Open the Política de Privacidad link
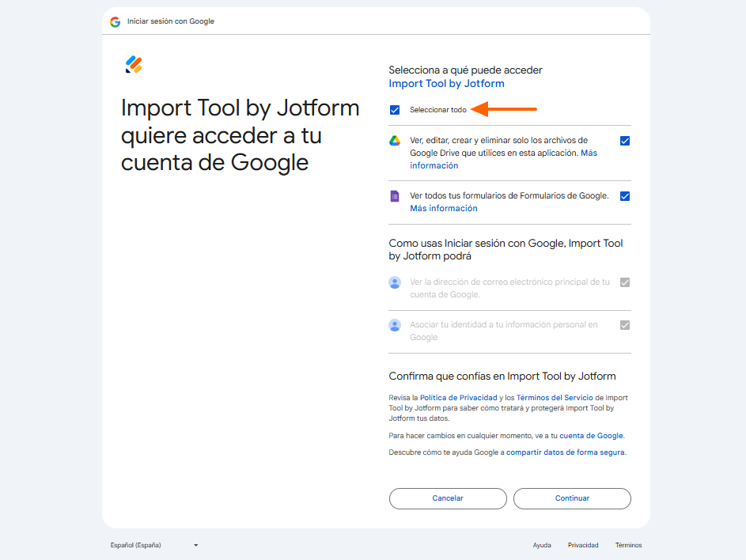746x560 pixels. pyautogui.click(x=458, y=398)
